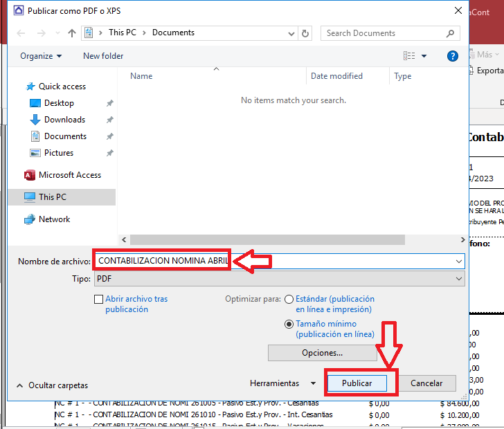Open dialog Help
The width and height of the screenshot is (504, 429).
[x=452, y=56]
